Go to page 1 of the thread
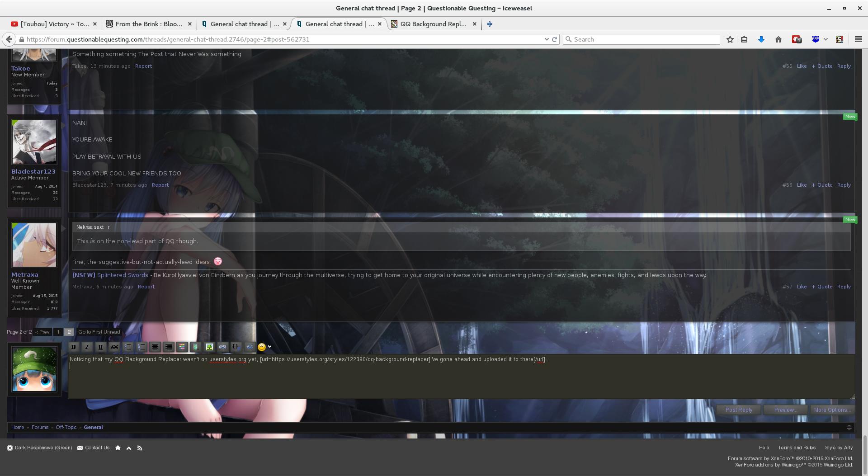 pos(58,332)
